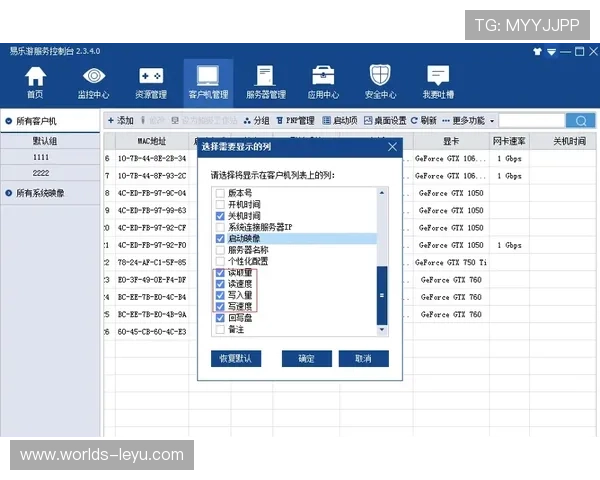Click the 恢复默认 button

tap(236, 359)
